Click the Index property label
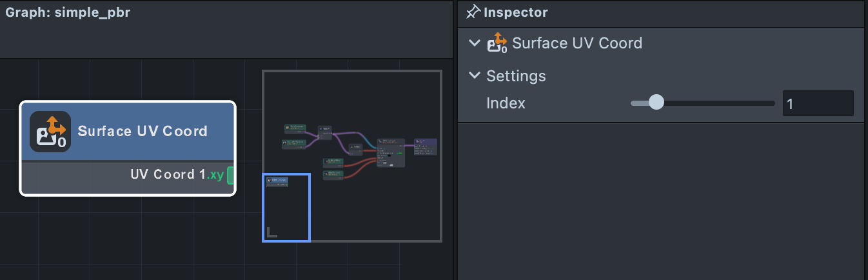Viewport: 868px width, 280px height. (x=506, y=103)
